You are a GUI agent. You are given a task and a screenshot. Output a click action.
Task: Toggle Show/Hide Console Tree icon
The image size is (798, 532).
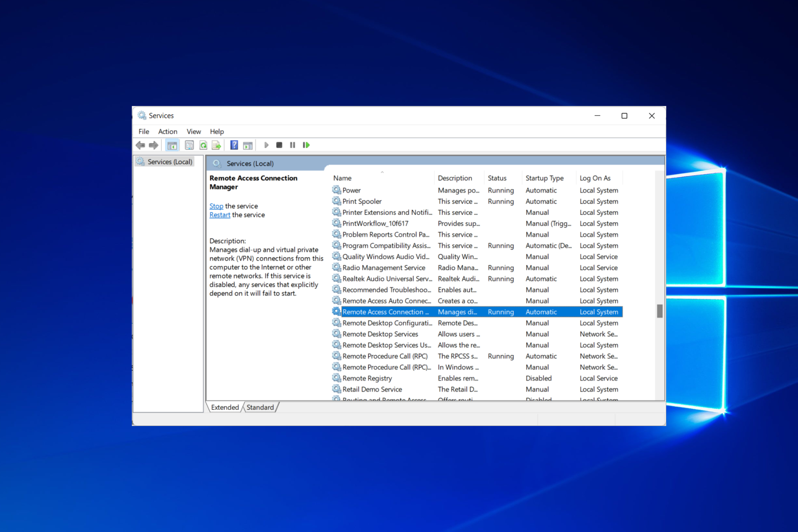(x=172, y=145)
